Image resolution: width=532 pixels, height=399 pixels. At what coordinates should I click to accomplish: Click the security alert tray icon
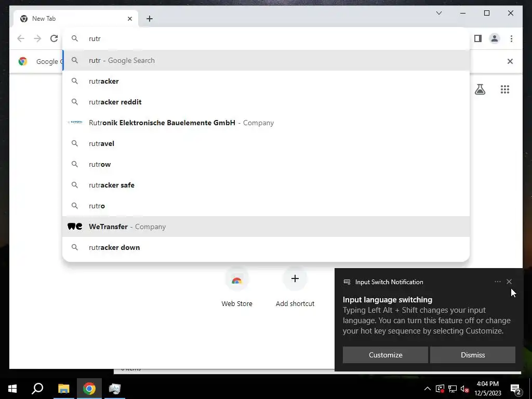(440, 389)
